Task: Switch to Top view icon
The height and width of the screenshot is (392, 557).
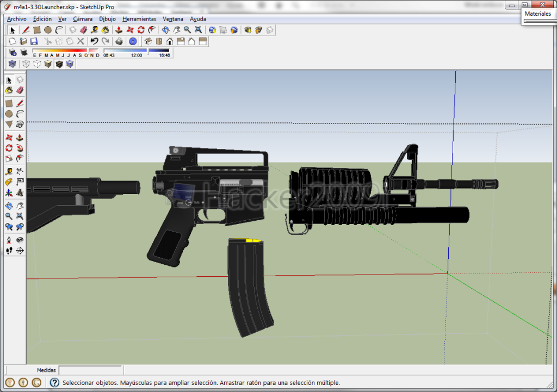Action: pyautogui.click(x=159, y=41)
